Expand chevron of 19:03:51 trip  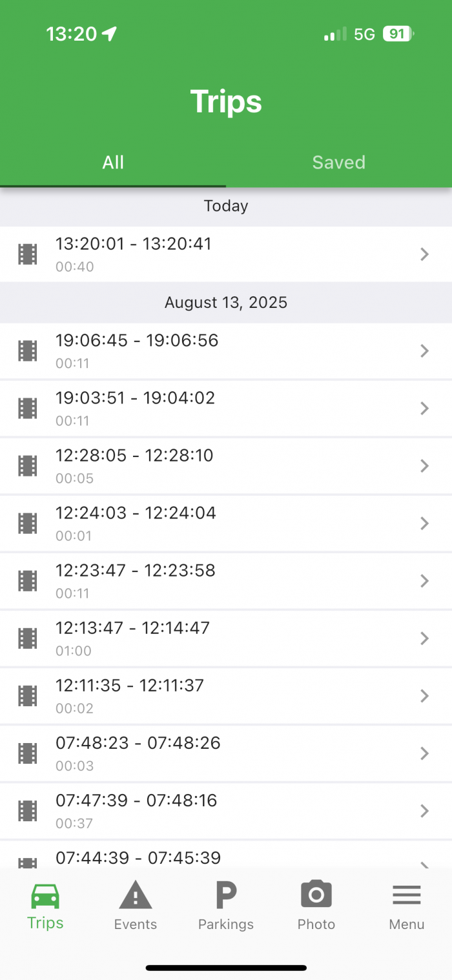click(424, 408)
